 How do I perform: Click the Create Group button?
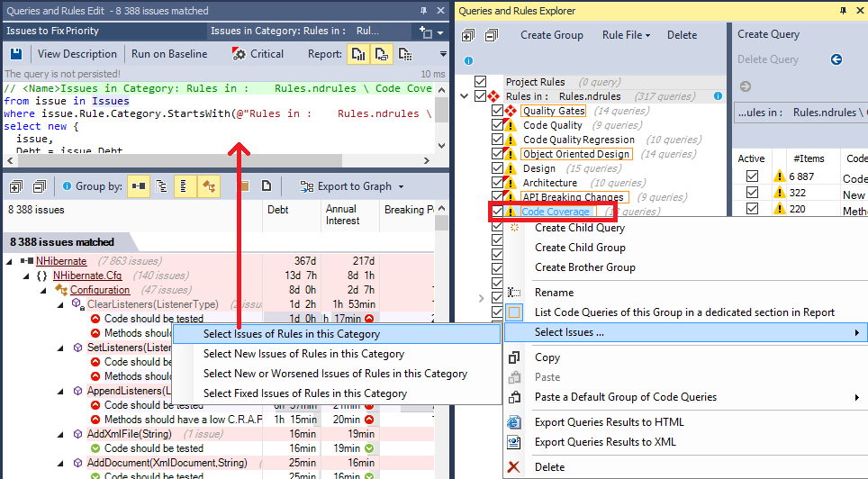click(x=551, y=35)
